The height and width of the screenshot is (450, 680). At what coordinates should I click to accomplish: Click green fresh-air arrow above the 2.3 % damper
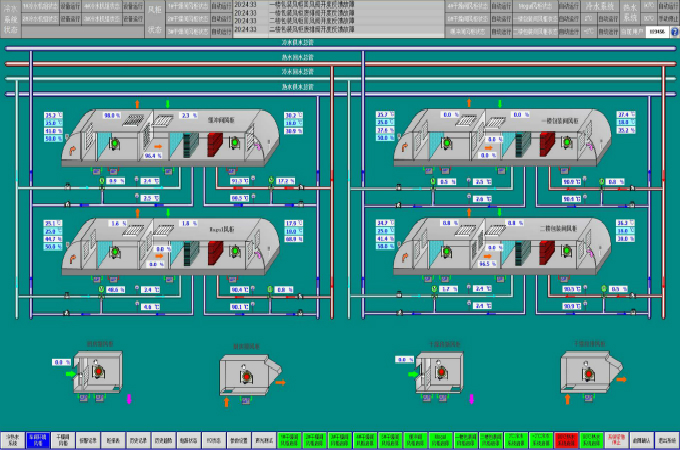click(168, 102)
